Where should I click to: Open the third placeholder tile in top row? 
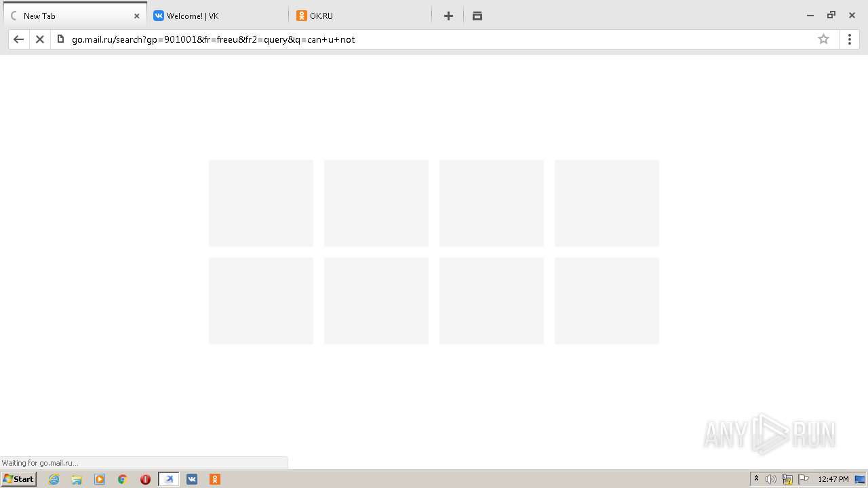tap(492, 203)
